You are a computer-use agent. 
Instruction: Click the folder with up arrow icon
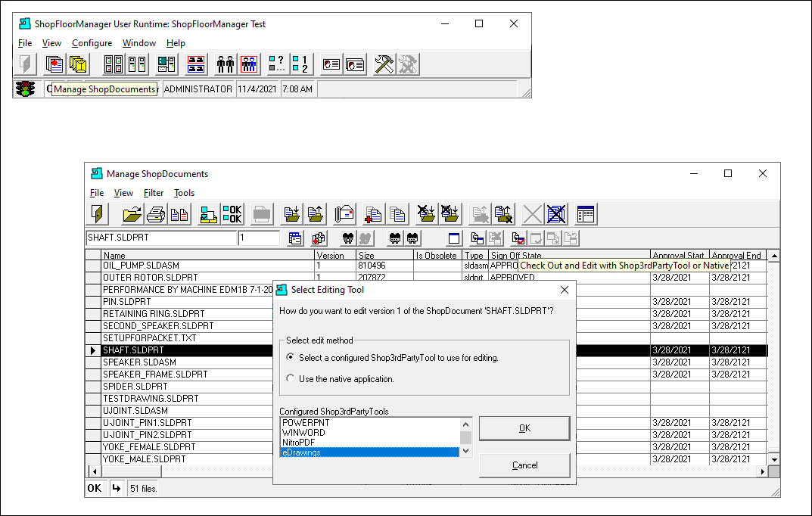pyautogui.click(x=316, y=214)
